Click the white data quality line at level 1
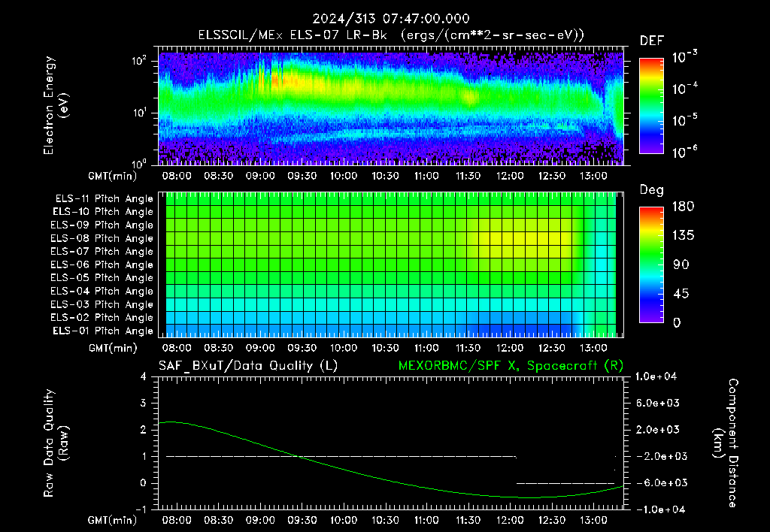Screen dimensions: 770x532 pos(341,456)
